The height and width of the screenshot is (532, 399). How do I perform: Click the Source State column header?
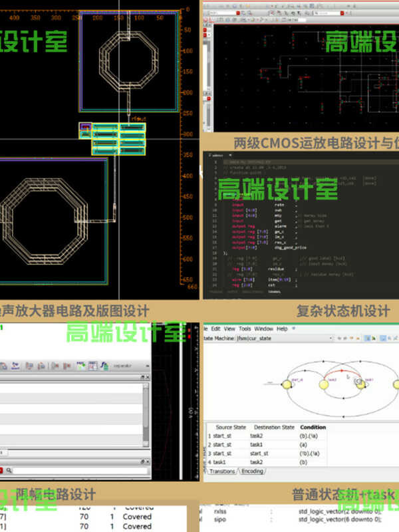pyautogui.click(x=232, y=427)
